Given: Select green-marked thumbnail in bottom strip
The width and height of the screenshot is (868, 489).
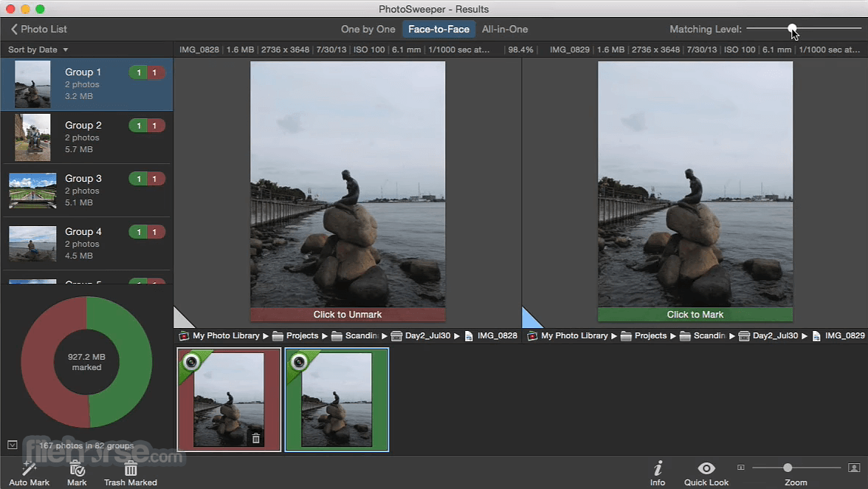Looking at the screenshot, I should pyautogui.click(x=337, y=400).
